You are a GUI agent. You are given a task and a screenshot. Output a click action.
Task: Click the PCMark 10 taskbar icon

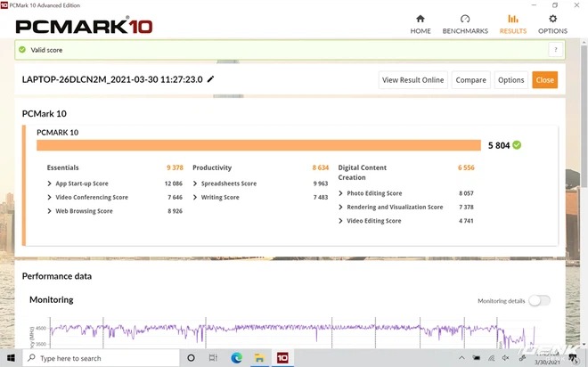(x=282, y=358)
